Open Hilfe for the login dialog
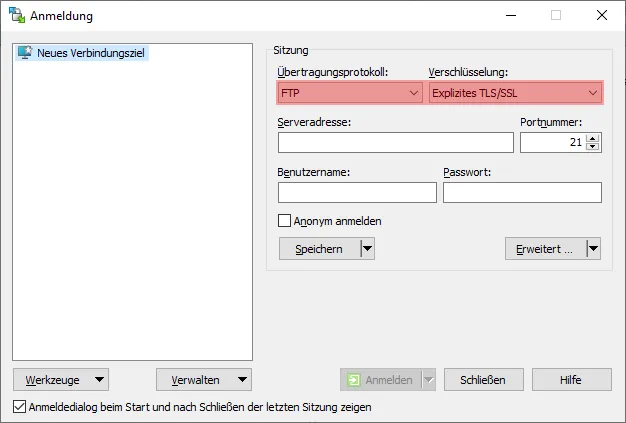The image size is (626, 423). pyautogui.click(x=571, y=380)
